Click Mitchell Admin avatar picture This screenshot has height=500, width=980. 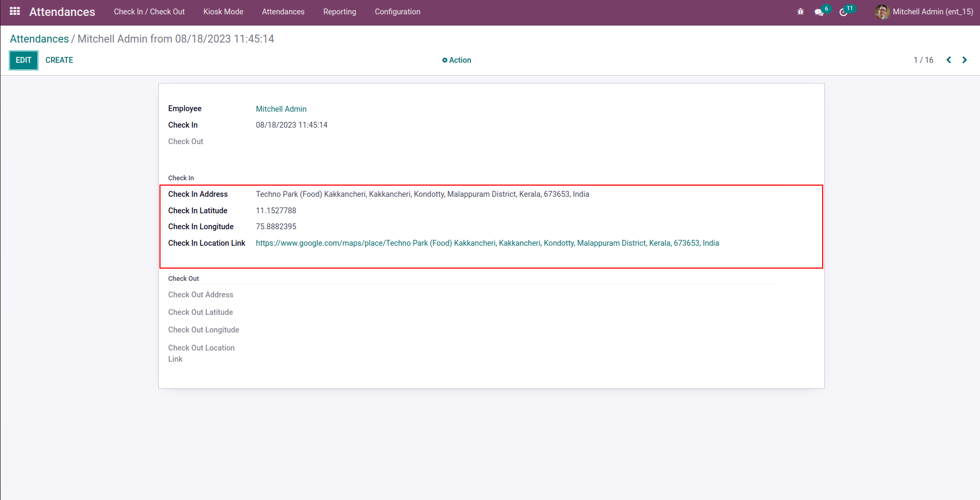(882, 12)
